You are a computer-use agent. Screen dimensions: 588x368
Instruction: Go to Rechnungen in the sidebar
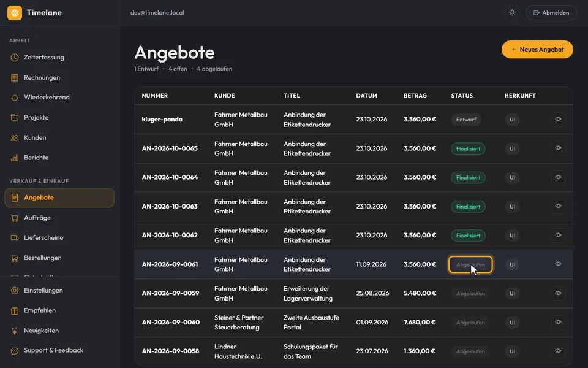tap(59, 78)
